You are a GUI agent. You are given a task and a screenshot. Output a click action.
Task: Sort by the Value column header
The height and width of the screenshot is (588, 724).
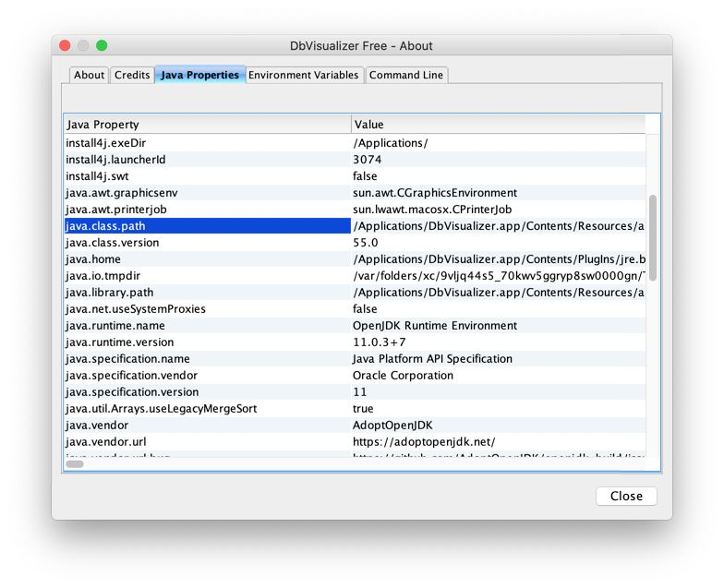[499, 124]
